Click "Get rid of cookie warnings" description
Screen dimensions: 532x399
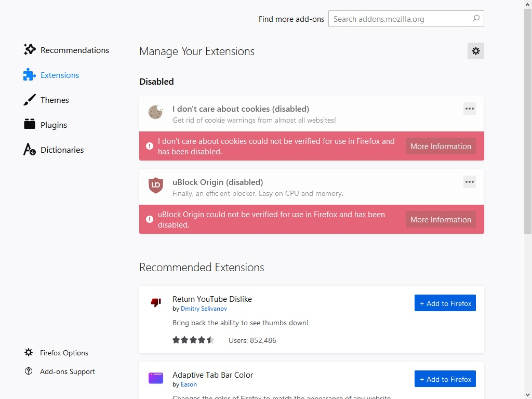(254, 120)
